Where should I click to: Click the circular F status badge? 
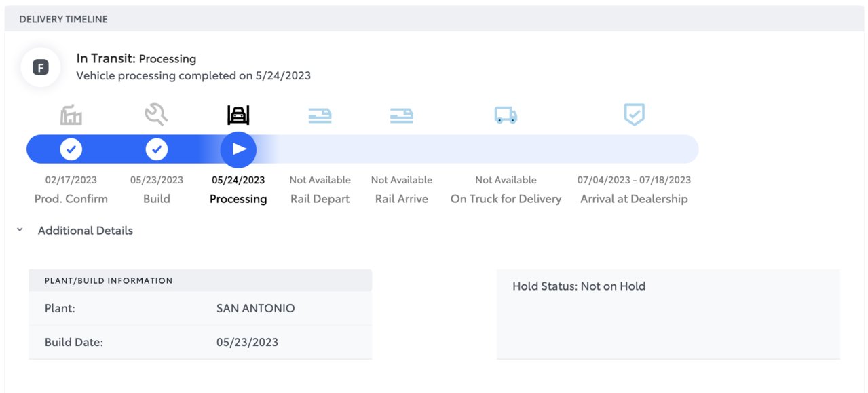point(41,67)
